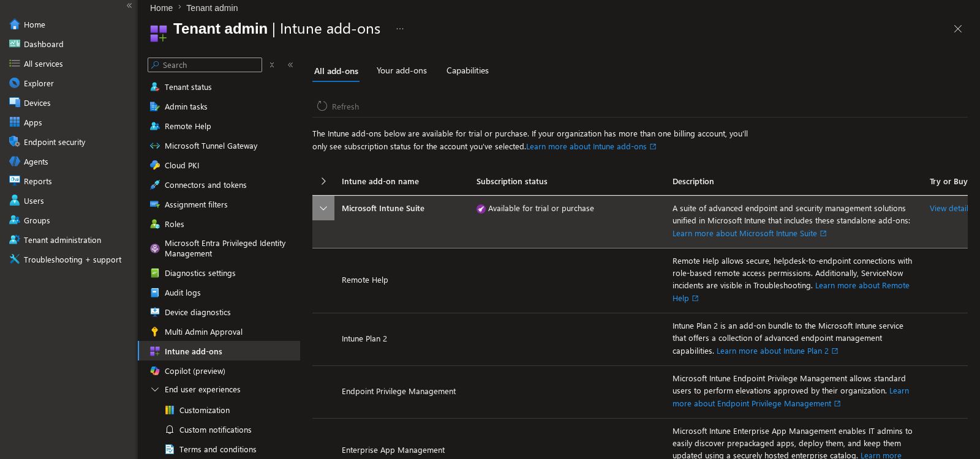Open the Tenant administration icon
980x459 pixels.
pyautogui.click(x=15, y=240)
